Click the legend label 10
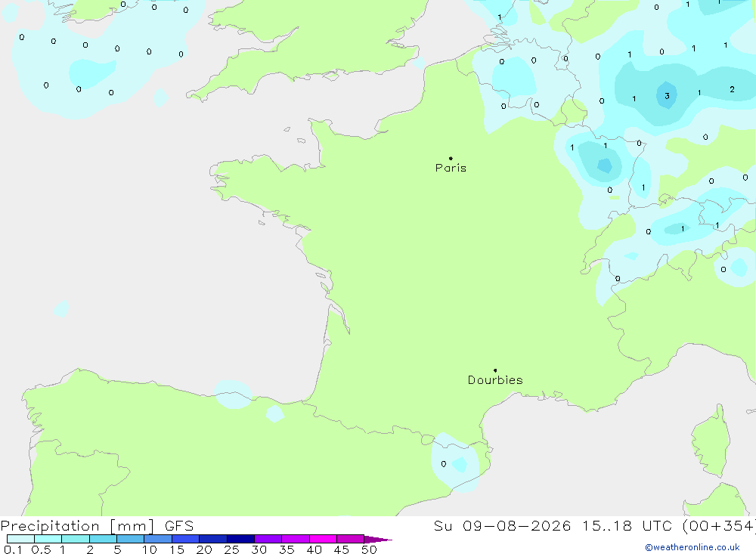Screen dimensions: 756x554 click(150, 549)
